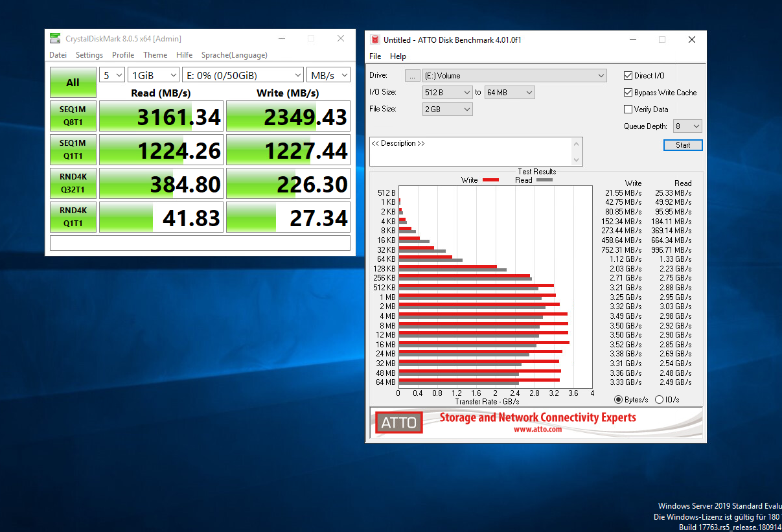Click the RND4K Q32T1 read value 384.80
This screenshot has width=782, height=532.
[161, 183]
